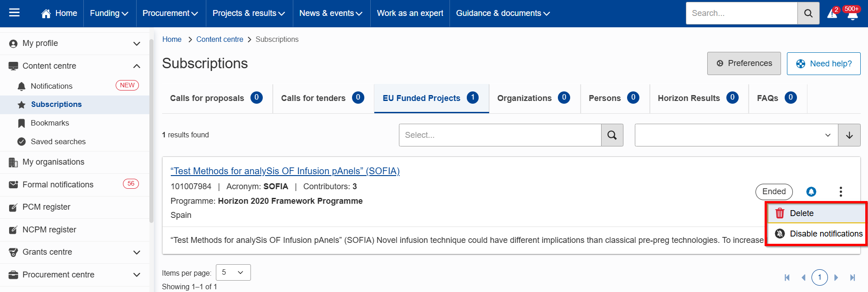
Task: Search subscriptions with the filter magnifier
Action: coord(612,135)
